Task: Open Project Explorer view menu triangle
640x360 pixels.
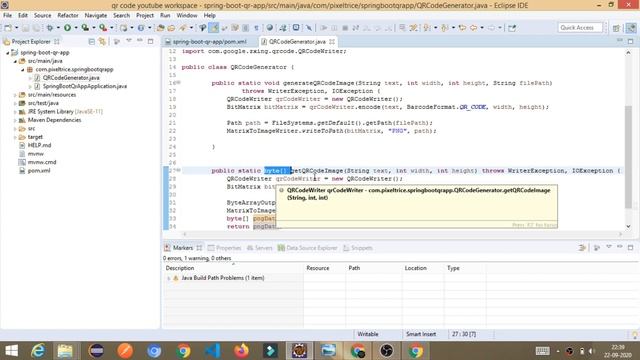Action: [x=129, y=41]
